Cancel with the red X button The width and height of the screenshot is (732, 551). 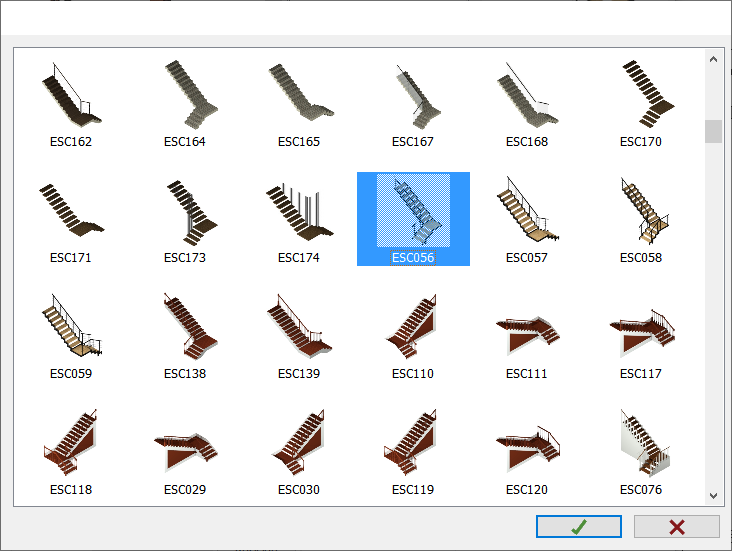[x=676, y=527]
